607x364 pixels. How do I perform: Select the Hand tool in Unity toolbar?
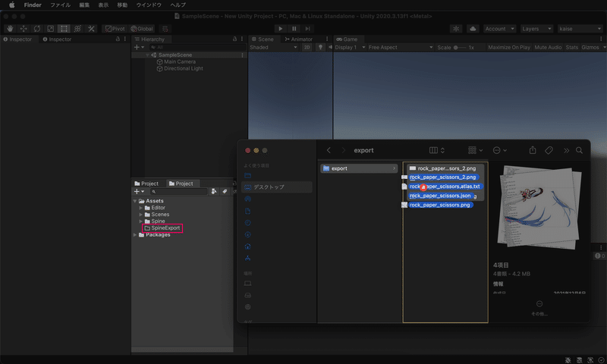coord(10,29)
